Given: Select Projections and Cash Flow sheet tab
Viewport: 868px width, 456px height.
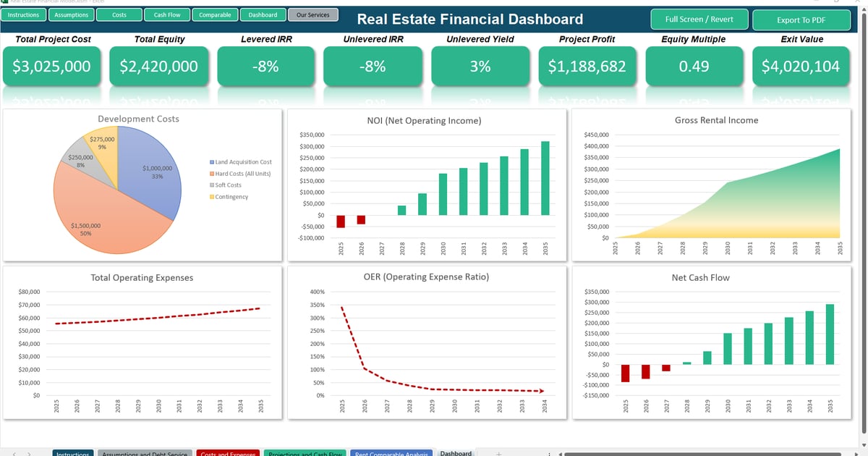Looking at the screenshot, I should coord(305,453).
